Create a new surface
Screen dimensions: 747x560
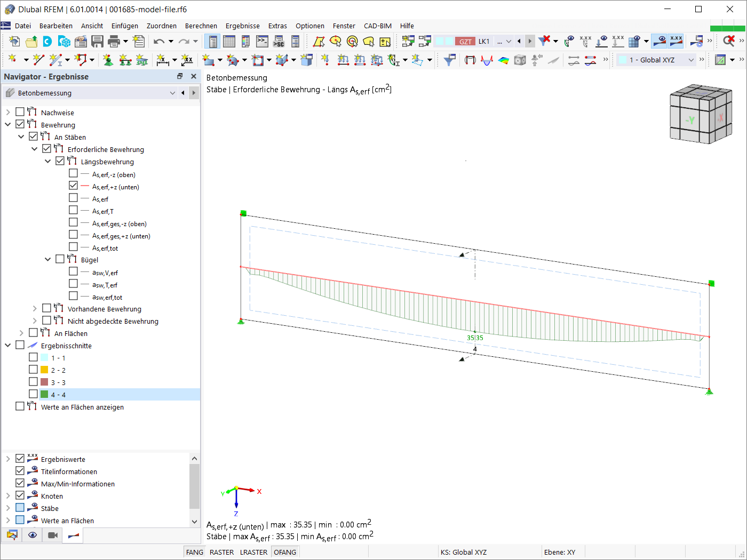pyautogui.click(x=209, y=60)
